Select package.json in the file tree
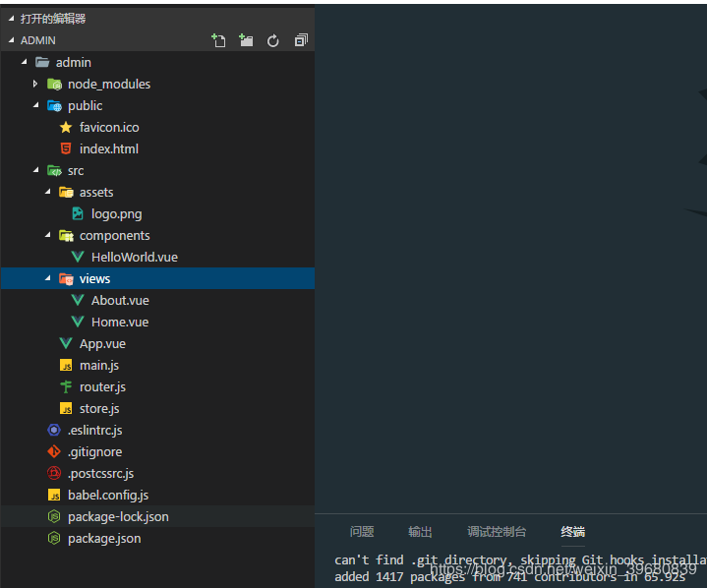 tap(103, 539)
